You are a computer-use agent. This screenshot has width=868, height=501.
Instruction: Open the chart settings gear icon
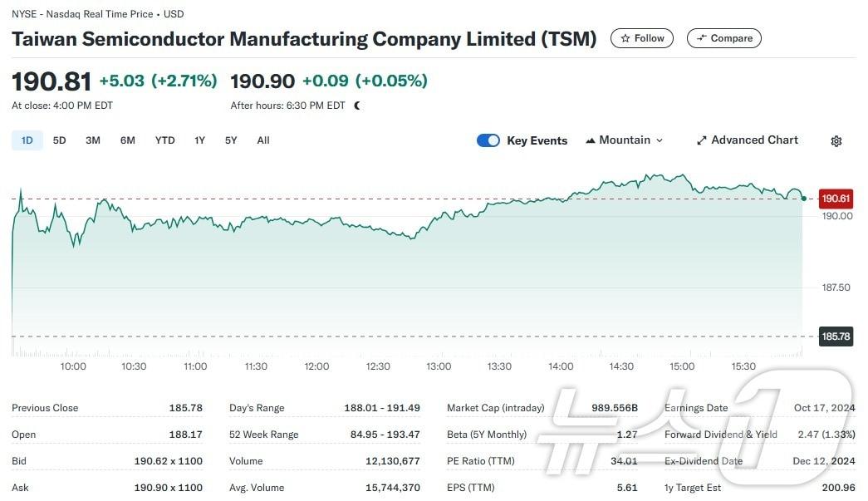tap(836, 140)
